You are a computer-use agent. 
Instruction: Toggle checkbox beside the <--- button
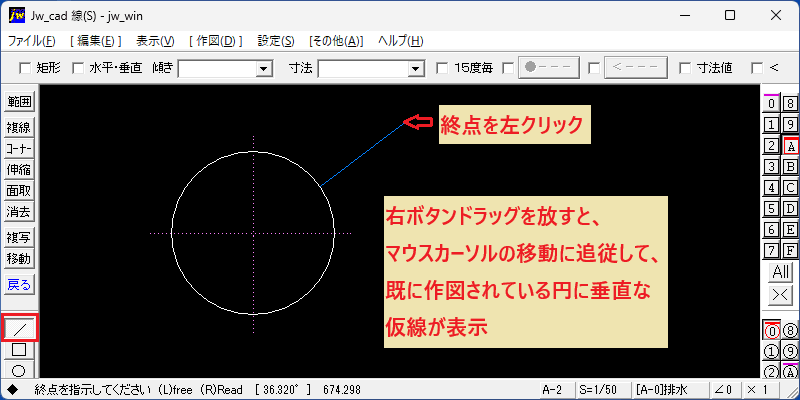pyautogui.click(x=594, y=68)
